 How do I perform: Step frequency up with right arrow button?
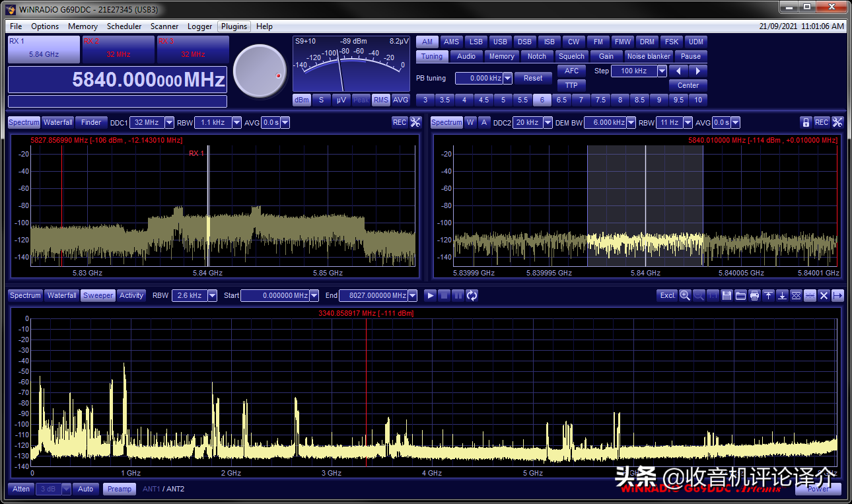click(698, 71)
